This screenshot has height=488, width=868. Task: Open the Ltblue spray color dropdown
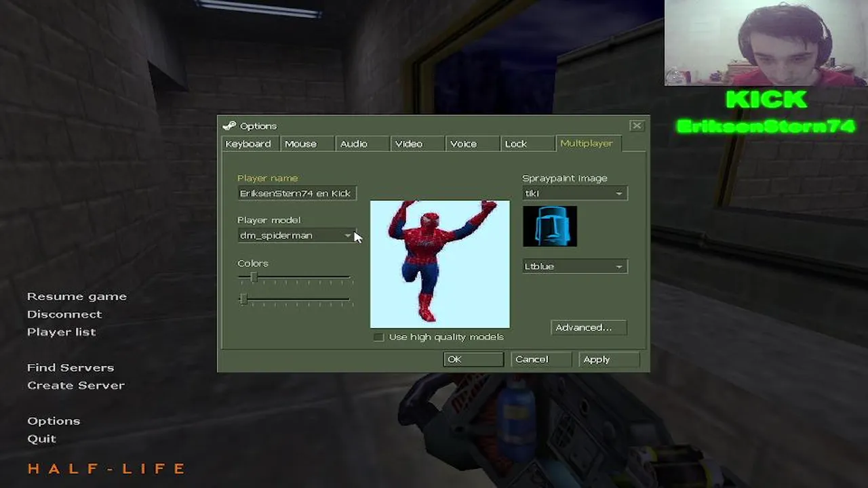pos(575,266)
